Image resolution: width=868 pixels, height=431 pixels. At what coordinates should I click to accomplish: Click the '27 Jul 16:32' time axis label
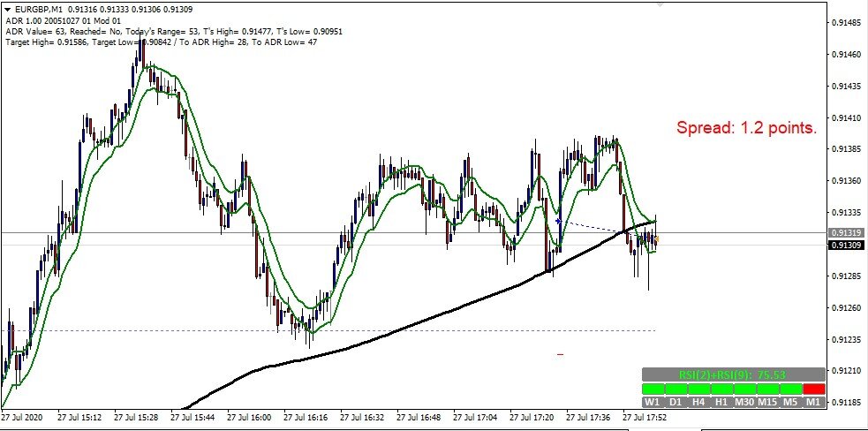(361, 417)
